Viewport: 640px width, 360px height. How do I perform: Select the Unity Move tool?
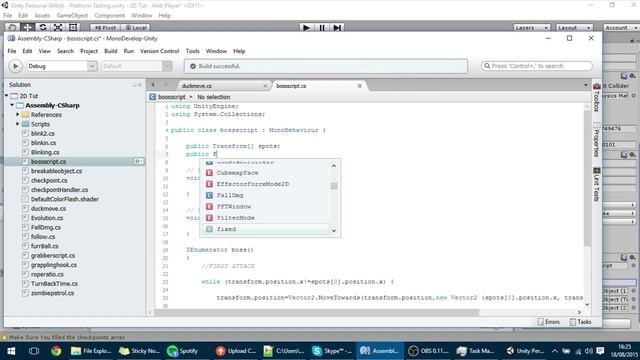[27, 27]
